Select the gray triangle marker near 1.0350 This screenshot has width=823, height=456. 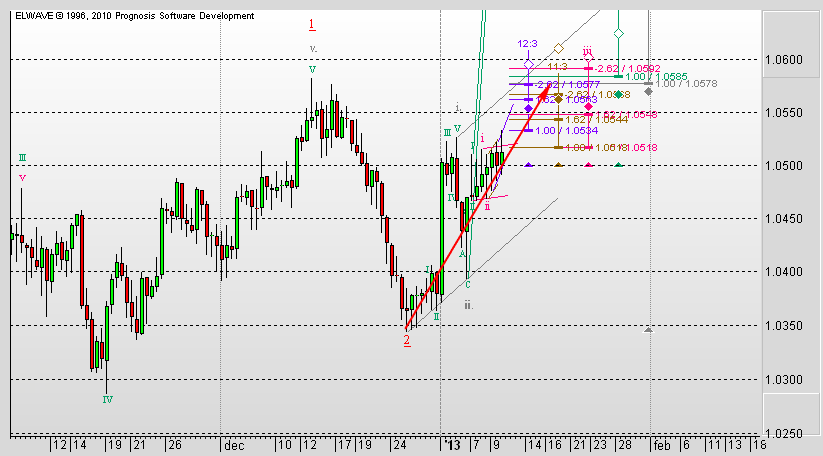(x=649, y=328)
